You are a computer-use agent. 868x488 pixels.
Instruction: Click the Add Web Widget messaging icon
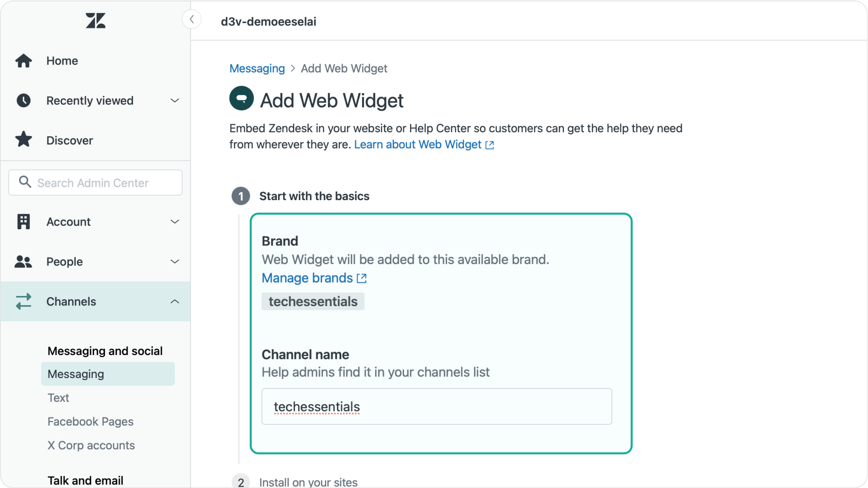pyautogui.click(x=241, y=100)
